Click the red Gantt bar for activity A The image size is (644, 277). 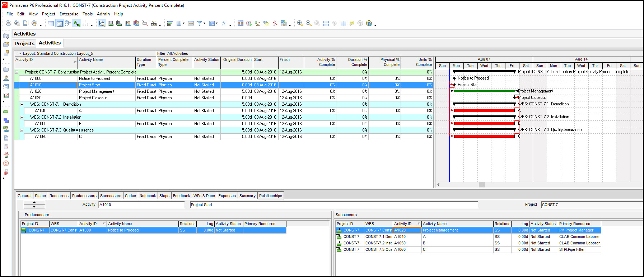tap(484, 111)
